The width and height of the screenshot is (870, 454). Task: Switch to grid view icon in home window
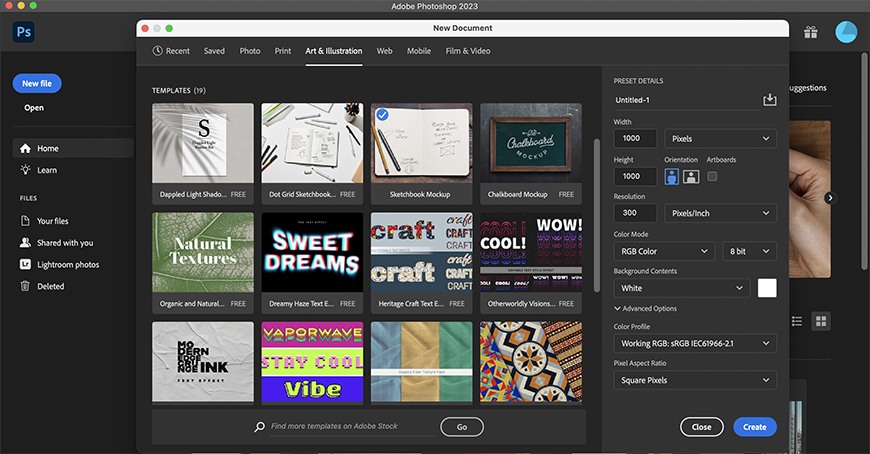click(821, 321)
